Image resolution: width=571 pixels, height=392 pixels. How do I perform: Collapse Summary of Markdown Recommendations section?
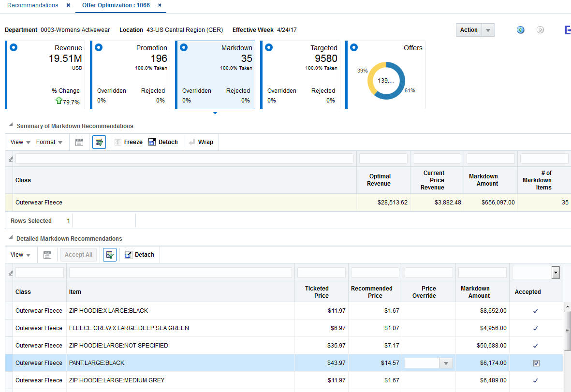11,125
